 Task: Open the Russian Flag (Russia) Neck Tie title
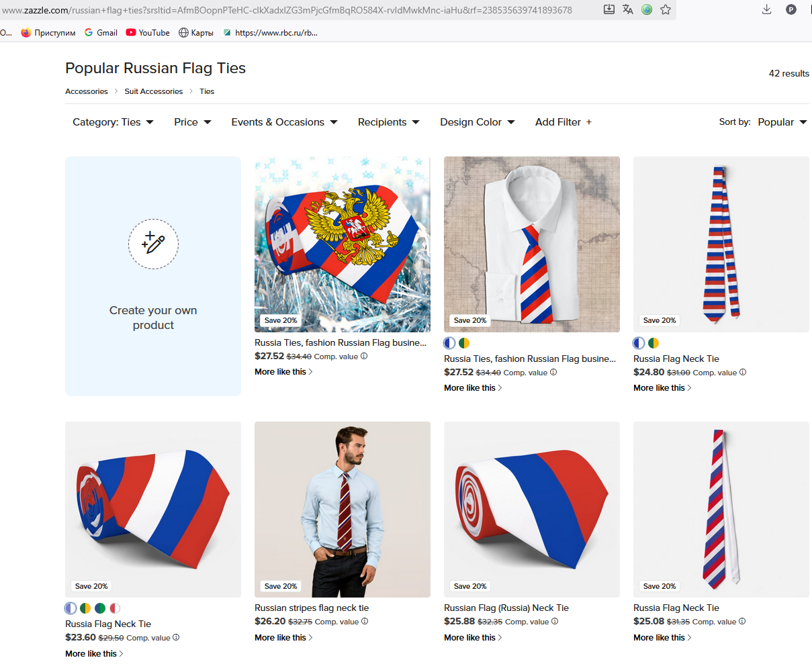(506, 608)
